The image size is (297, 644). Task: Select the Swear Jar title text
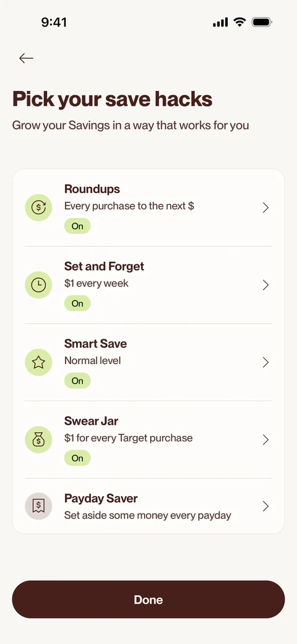[x=92, y=421]
